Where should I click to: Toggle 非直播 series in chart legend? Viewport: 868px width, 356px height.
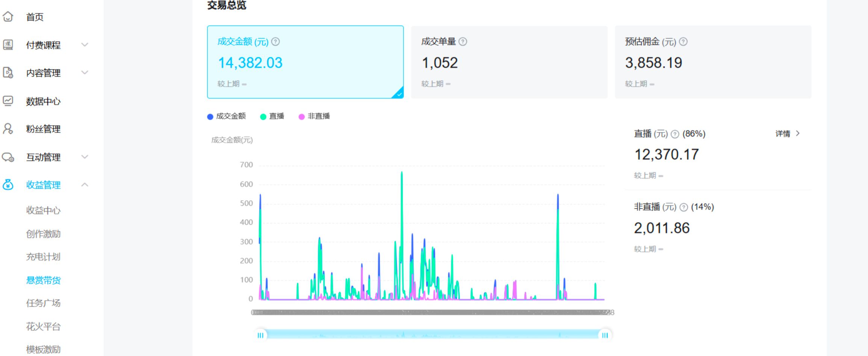coord(314,116)
